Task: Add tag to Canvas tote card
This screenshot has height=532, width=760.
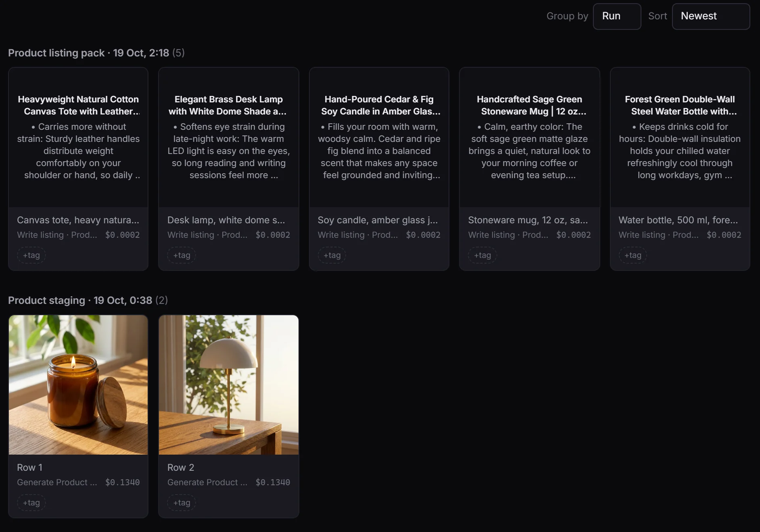Action: [x=31, y=255]
